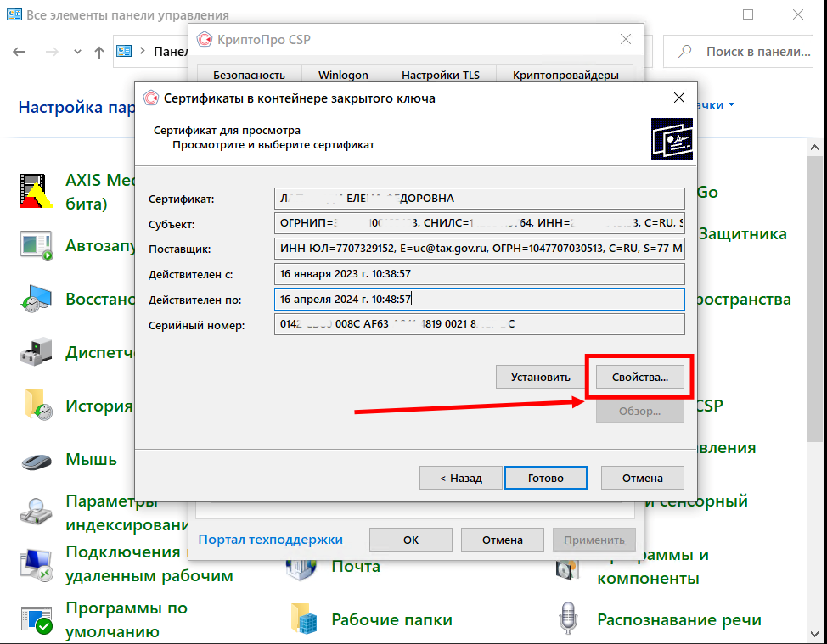The height and width of the screenshot is (644, 827).
Task: Open the Восстановление icon
Action: pos(36,299)
